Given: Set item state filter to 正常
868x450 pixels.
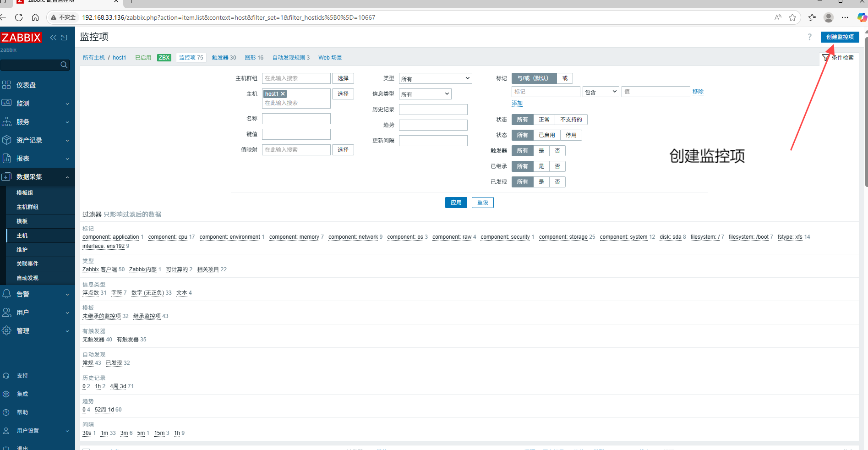Looking at the screenshot, I should click(544, 120).
